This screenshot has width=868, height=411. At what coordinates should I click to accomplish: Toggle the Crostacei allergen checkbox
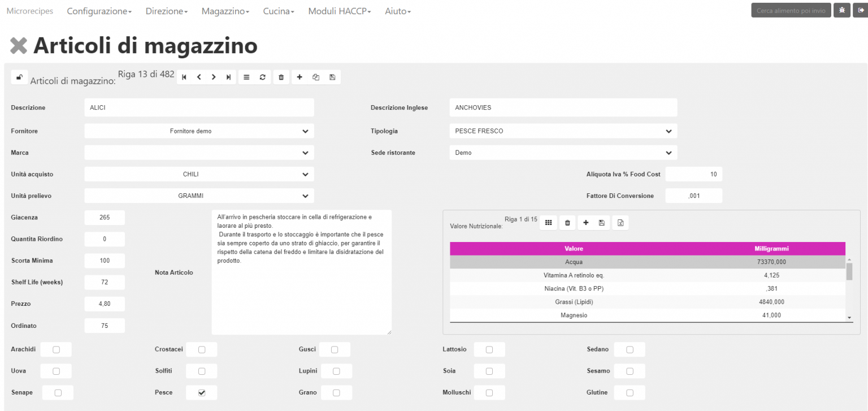pos(202,349)
